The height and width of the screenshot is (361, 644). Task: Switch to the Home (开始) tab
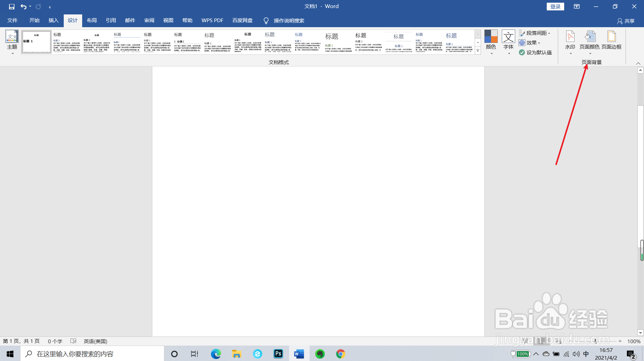[x=34, y=20]
